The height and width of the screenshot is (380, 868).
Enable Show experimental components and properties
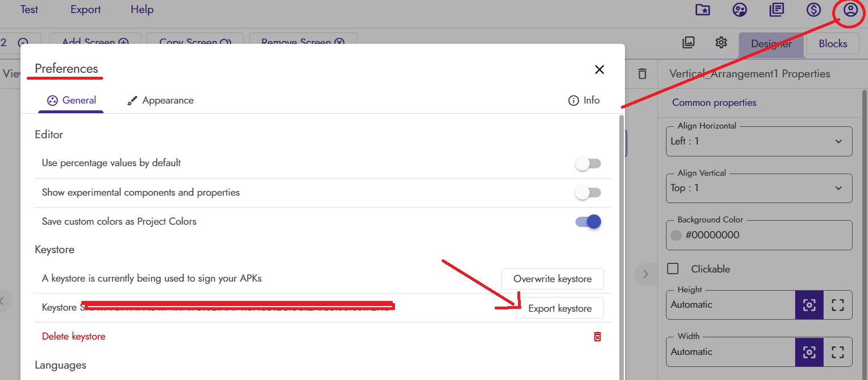pyautogui.click(x=588, y=193)
